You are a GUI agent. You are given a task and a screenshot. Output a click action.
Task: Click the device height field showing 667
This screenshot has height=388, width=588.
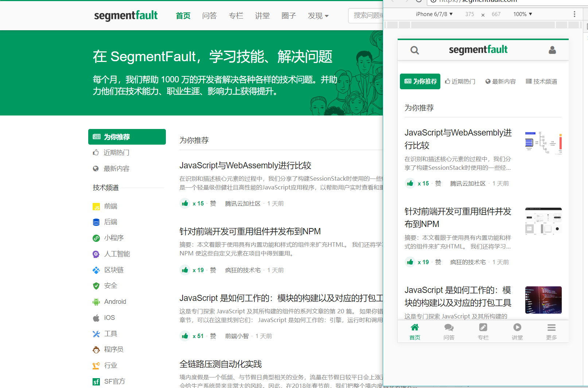[x=496, y=14]
